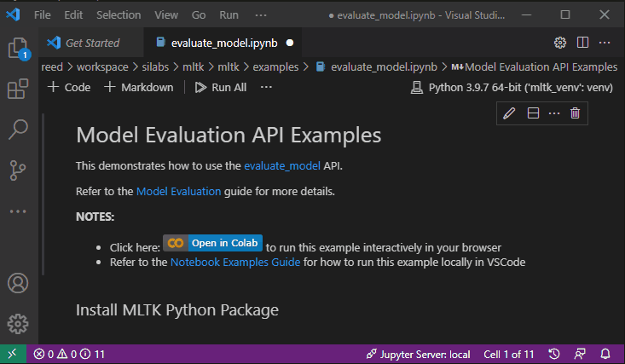Edit the markdown cell with pencil icon
This screenshot has height=364, width=625.
coord(509,113)
